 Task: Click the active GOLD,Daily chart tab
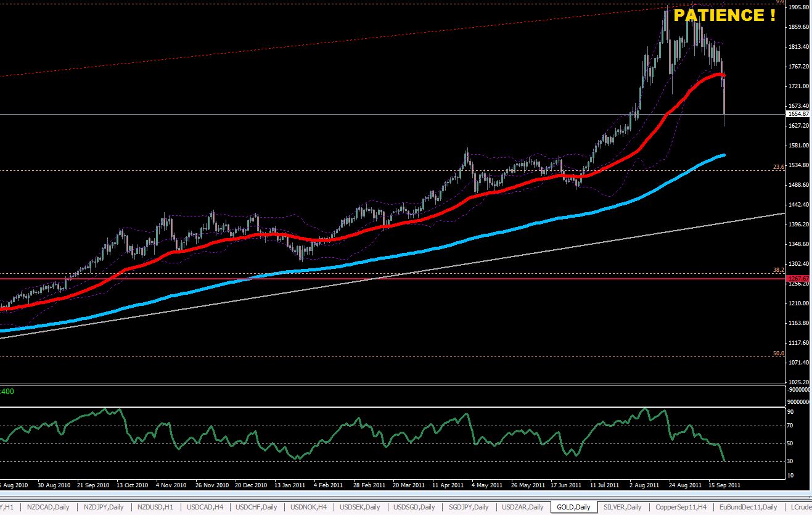(573, 507)
